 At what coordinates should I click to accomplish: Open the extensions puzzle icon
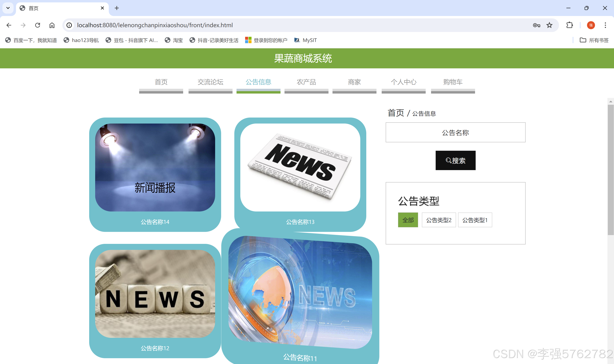tap(569, 25)
